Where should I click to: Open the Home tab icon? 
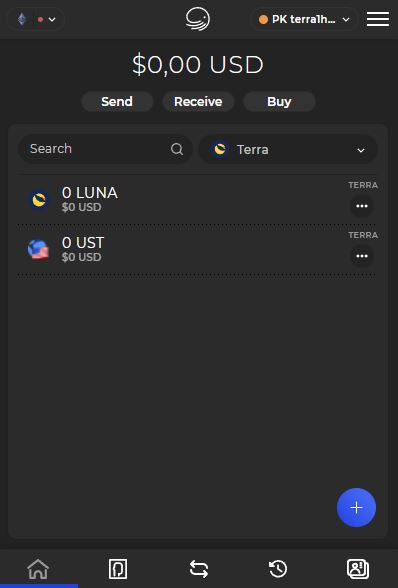pyautogui.click(x=38, y=568)
